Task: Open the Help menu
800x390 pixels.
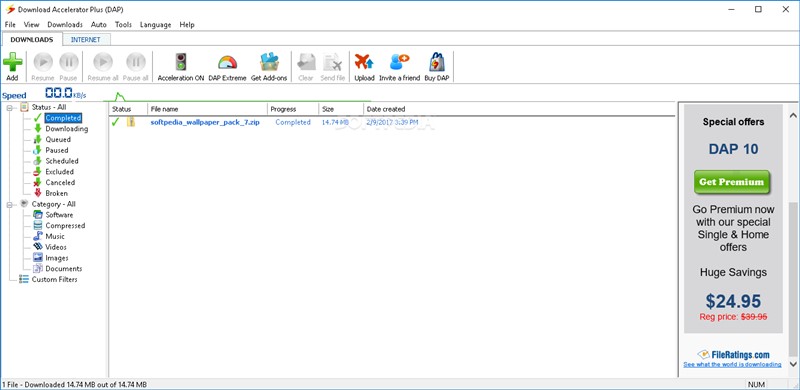Action: tap(187, 25)
